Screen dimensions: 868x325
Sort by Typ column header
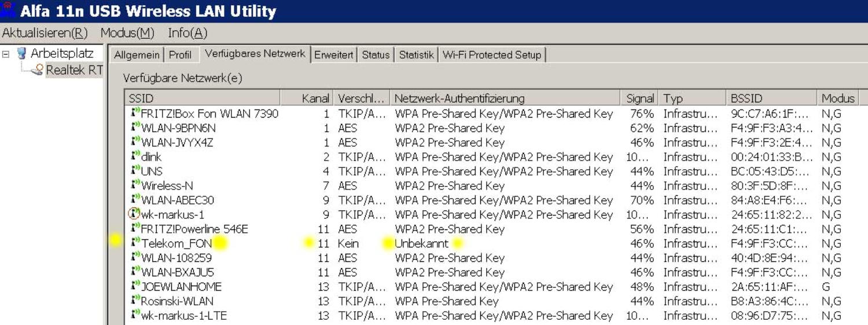click(x=693, y=98)
